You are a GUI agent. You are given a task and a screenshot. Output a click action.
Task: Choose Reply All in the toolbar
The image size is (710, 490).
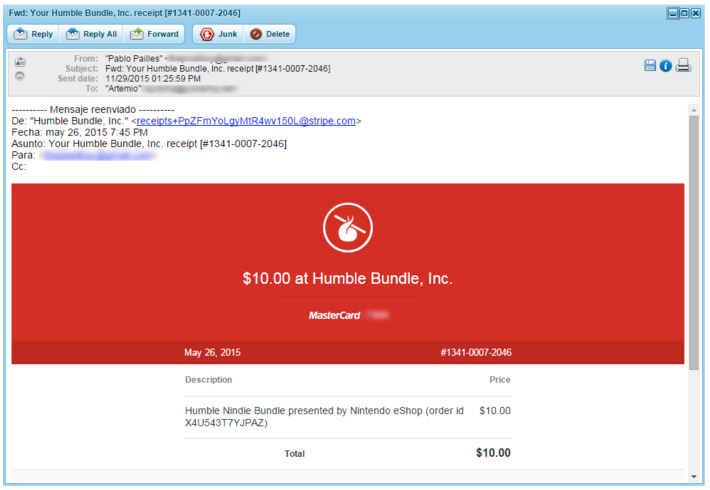pyautogui.click(x=91, y=34)
